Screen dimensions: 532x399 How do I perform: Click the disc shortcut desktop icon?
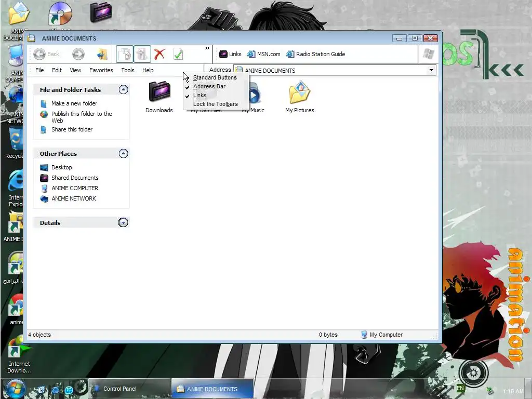[60, 14]
